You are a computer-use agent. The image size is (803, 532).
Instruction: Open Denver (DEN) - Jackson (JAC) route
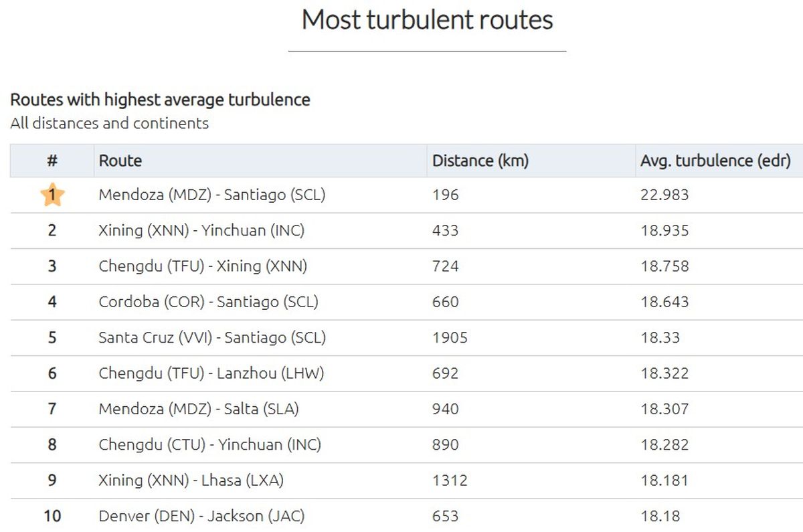point(201,516)
